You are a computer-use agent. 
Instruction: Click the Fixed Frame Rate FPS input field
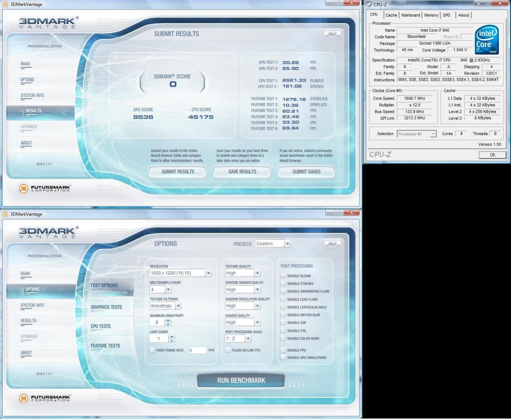pyautogui.click(x=197, y=350)
